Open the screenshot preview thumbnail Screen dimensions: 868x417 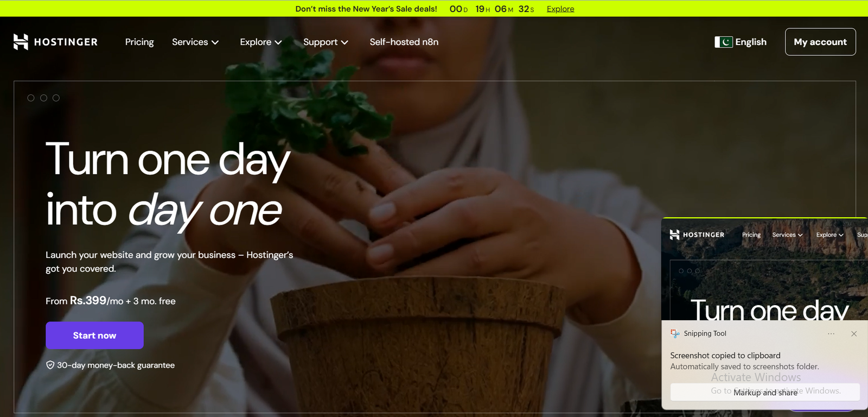click(765, 269)
